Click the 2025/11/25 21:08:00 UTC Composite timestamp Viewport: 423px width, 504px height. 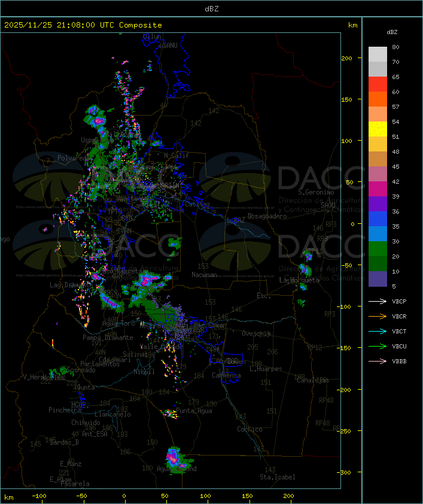83,25
